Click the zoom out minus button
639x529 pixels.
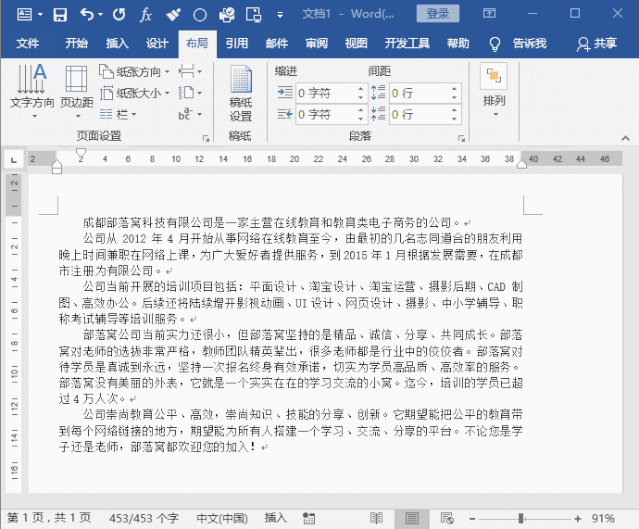pos(472,519)
